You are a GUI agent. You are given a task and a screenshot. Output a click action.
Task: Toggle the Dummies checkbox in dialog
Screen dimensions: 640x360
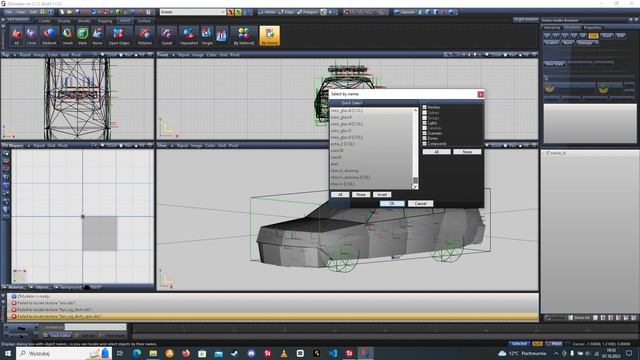point(424,133)
